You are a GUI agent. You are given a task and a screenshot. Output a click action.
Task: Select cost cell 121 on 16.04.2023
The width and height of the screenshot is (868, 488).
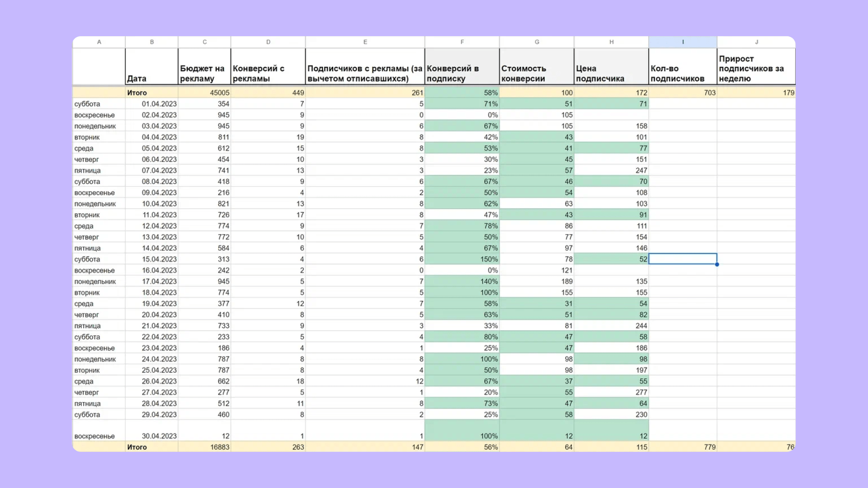coord(537,270)
